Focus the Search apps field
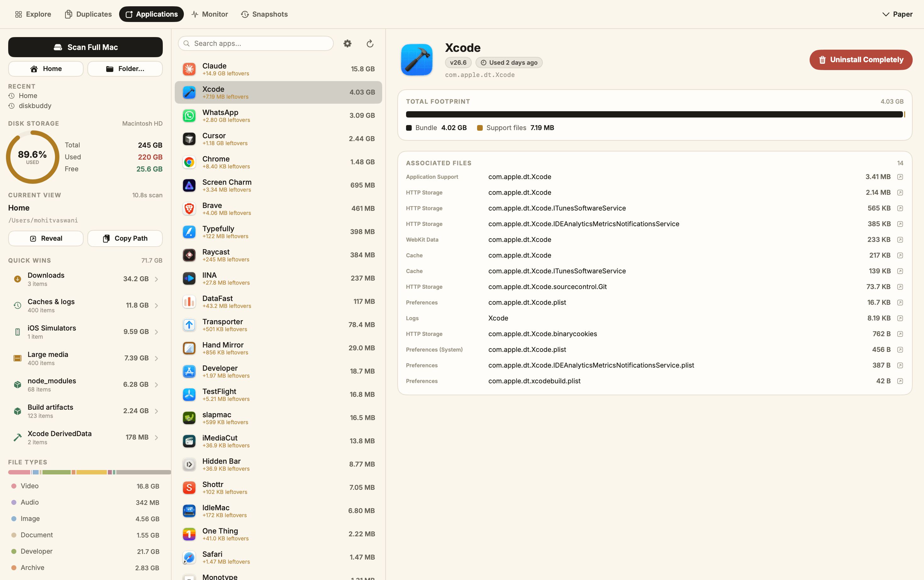This screenshot has height=580, width=924. [x=256, y=44]
